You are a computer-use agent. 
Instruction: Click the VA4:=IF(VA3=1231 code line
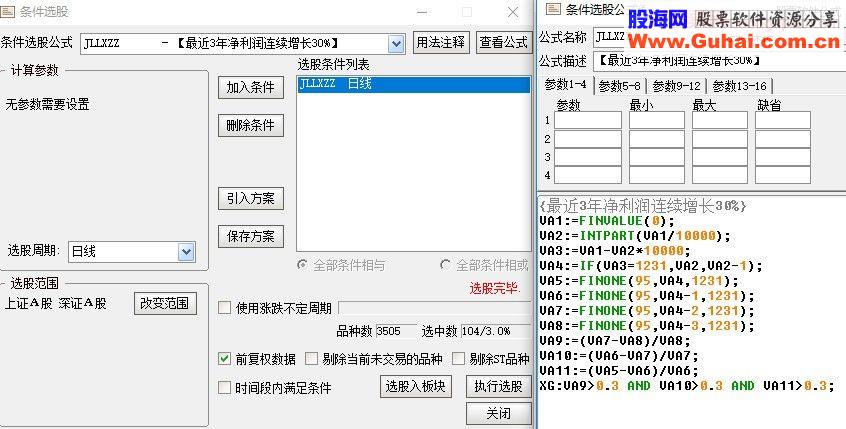[x=651, y=265]
